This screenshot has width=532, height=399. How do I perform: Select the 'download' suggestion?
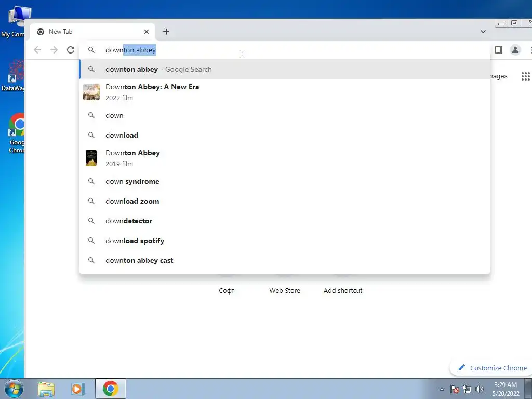tap(285, 135)
